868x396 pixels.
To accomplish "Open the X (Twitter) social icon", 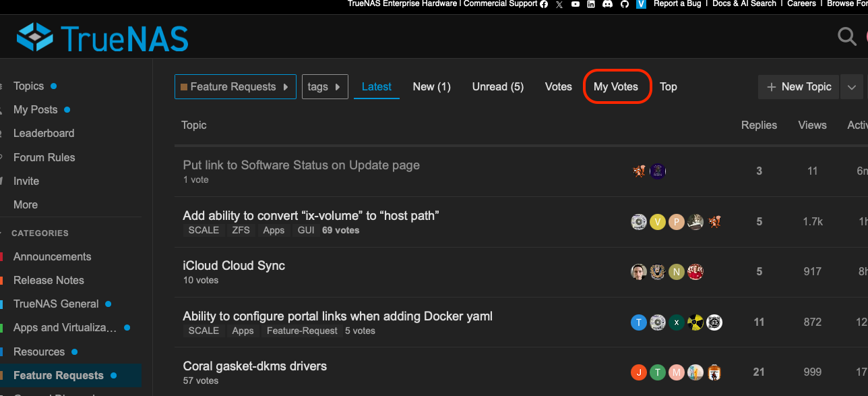I will click(559, 4).
